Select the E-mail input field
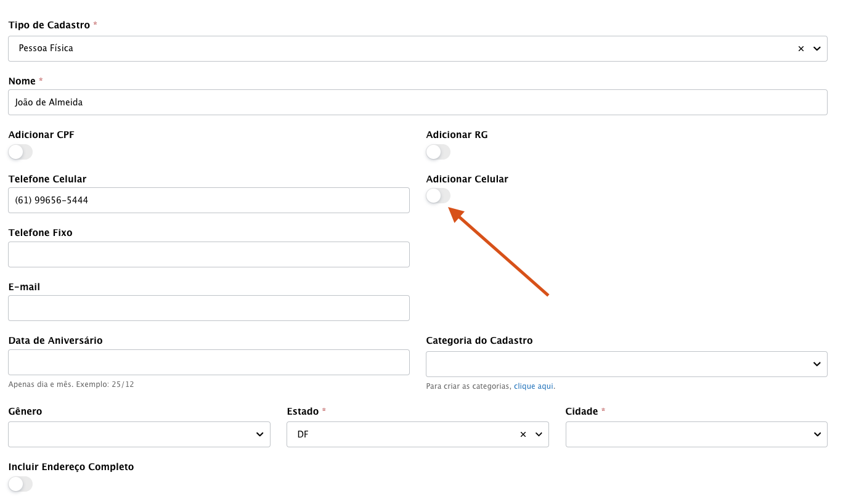Viewport: 843px width, 504px height. pos(208,308)
